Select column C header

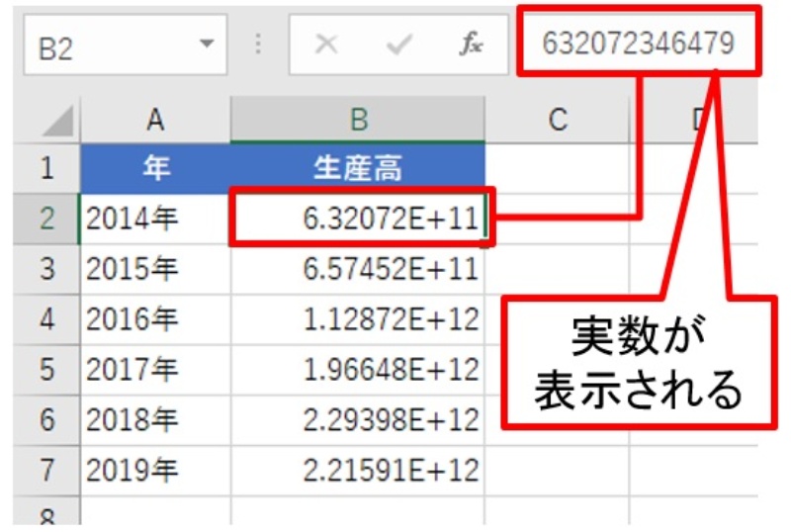point(557,121)
